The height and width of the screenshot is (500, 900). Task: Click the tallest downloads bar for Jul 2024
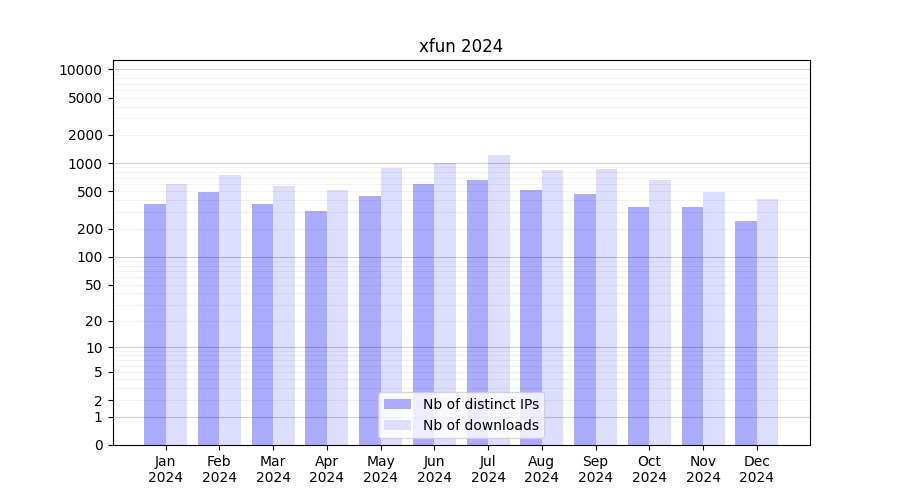click(x=499, y=300)
